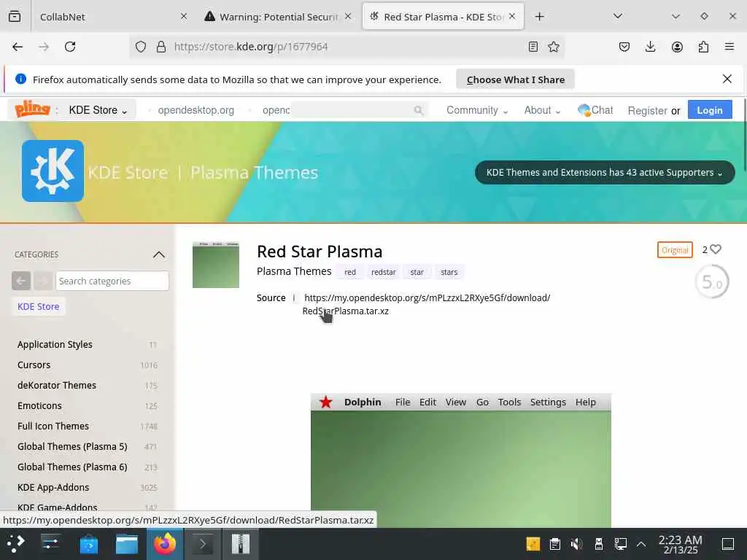Open Global Themes (Plasma 6) category
Screen dimensions: 747x560
click(72, 467)
